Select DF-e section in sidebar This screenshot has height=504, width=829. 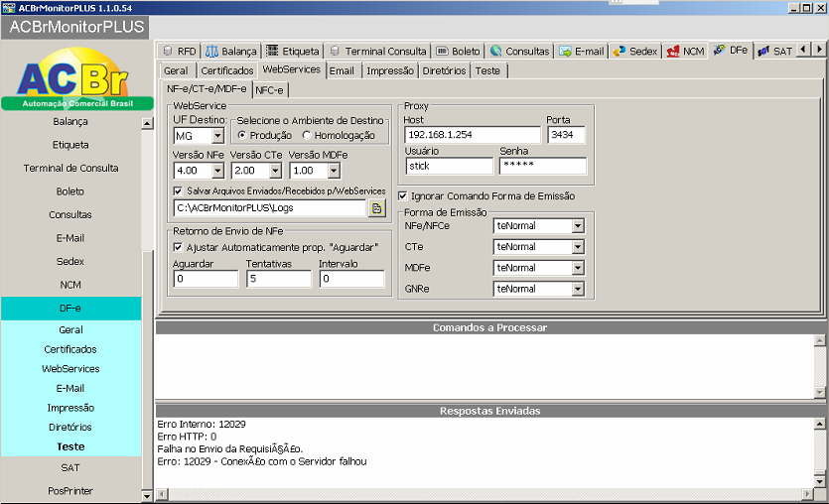tap(70, 308)
